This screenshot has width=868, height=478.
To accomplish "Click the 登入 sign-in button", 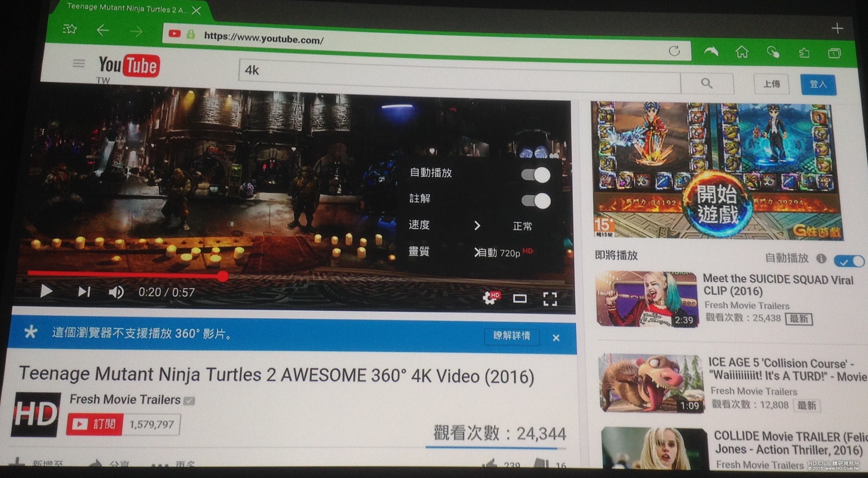I will [818, 84].
